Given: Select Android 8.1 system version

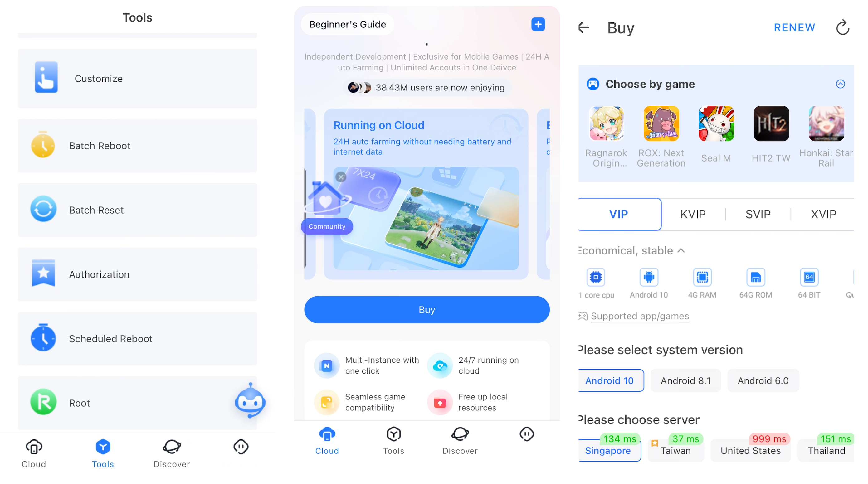Looking at the screenshot, I should [685, 380].
